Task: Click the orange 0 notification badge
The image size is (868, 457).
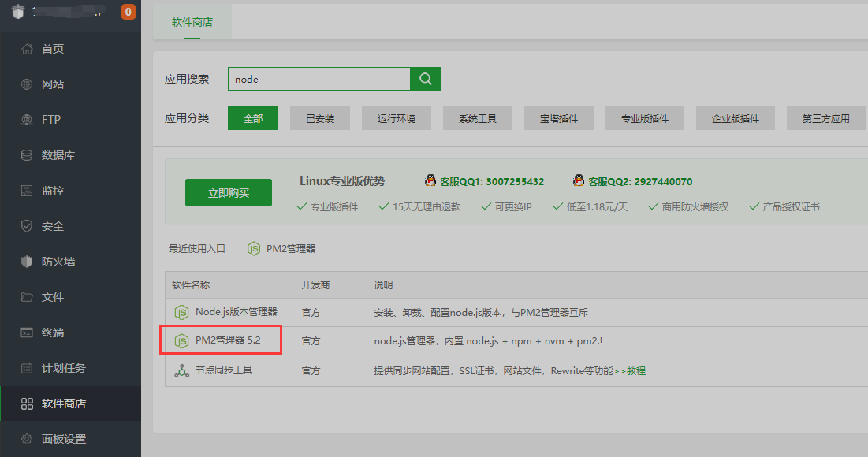Action: pos(128,12)
